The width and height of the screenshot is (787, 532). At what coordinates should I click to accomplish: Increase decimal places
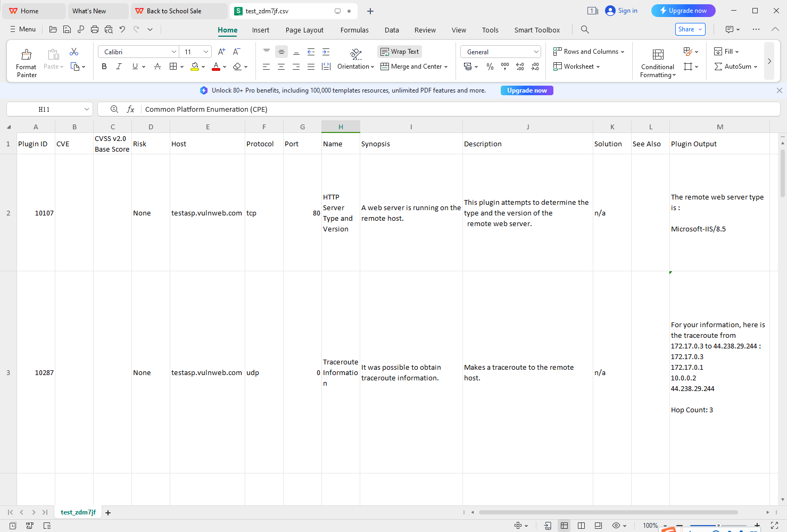520,66
